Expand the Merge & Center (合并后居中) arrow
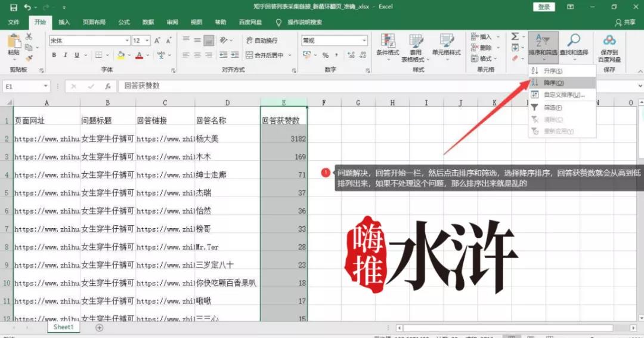This screenshot has height=338, width=644. (x=290, y=55)
